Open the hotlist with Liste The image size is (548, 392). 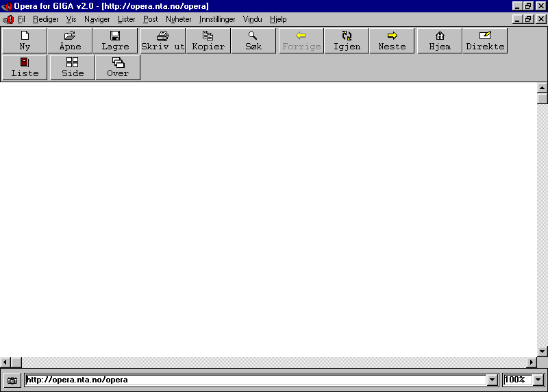click(25, 67)
